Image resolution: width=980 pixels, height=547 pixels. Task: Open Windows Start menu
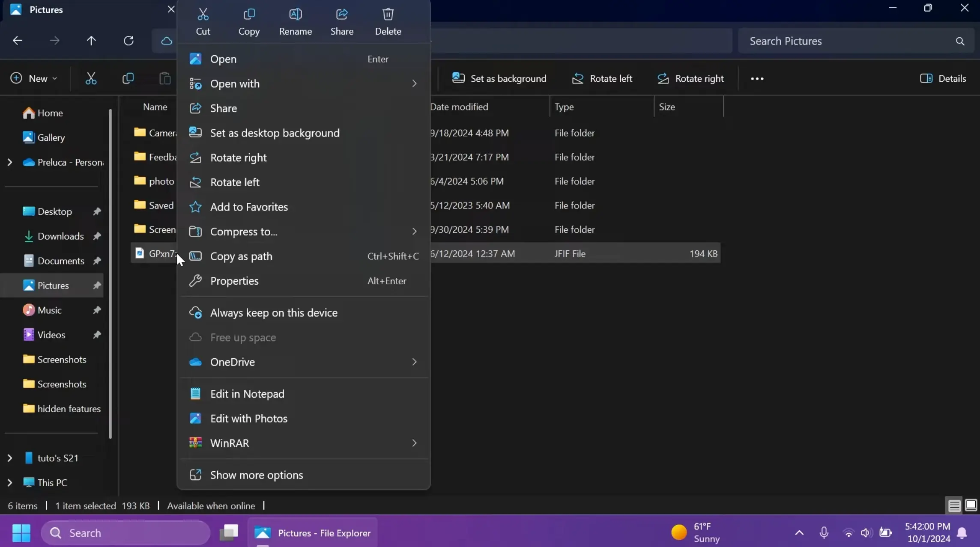point(21,533)
